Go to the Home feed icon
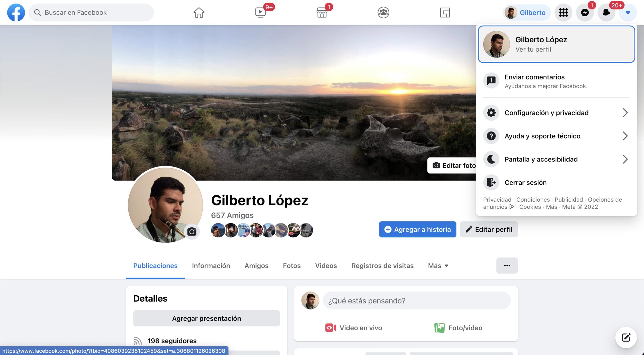 (199, 12)
